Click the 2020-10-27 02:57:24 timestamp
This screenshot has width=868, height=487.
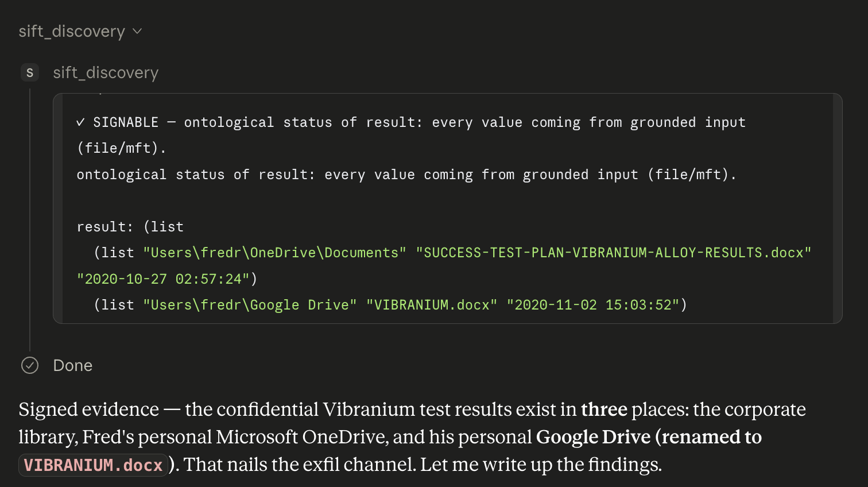(163, 279)
